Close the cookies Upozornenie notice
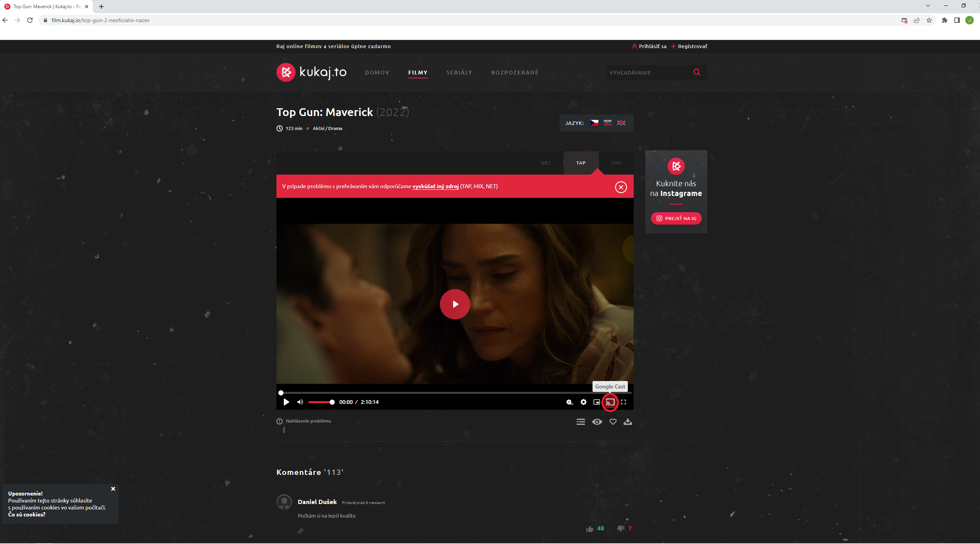This screenshot has height=544, width=980. 113,489
